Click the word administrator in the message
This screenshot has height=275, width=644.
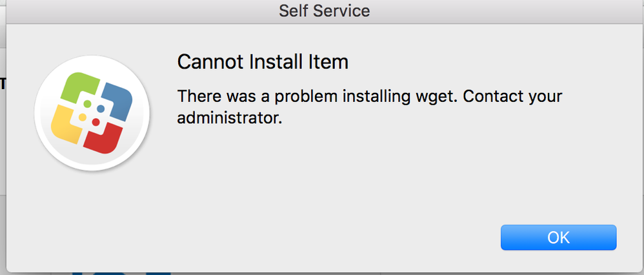tap(230, 118)
